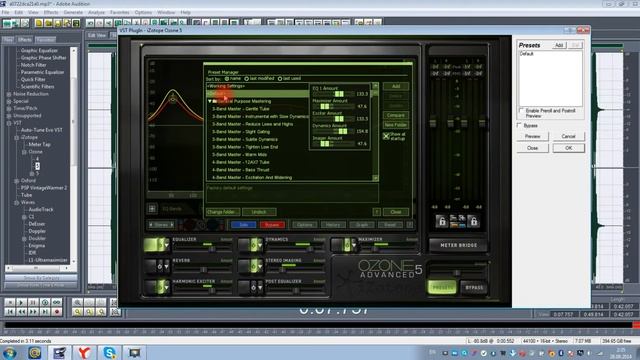Open the Equalizer module preset dropdown arrow
The width and height of the screenshot is (640, 360).
click(x=167, y=244)
